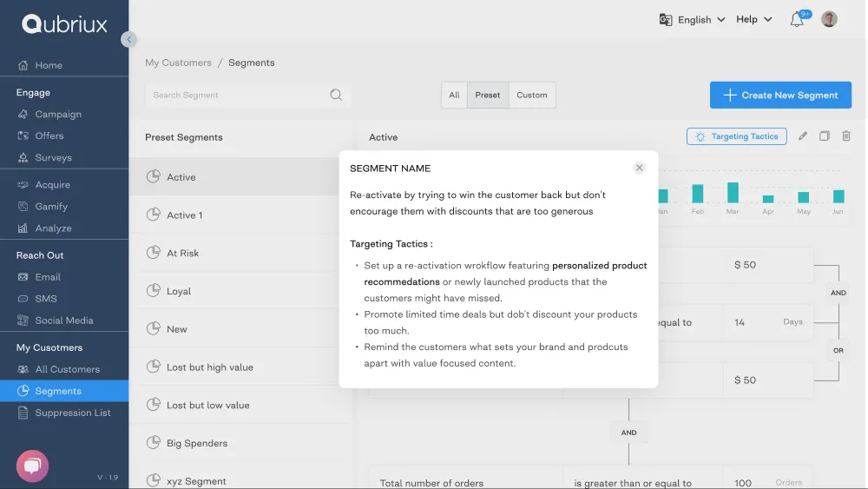Click the 'V - 1.9' version label
868x489 pixels.
pyautogui.click(x=108, y=478)
